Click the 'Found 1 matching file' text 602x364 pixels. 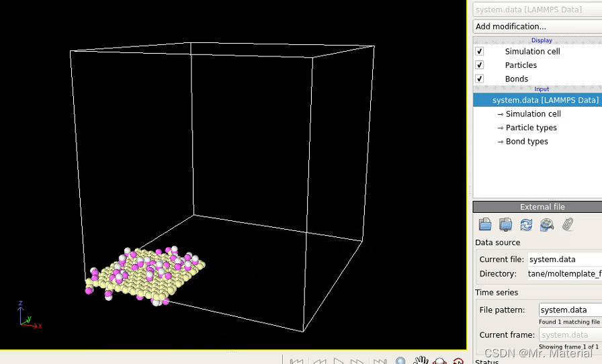(x=569, y=322)
